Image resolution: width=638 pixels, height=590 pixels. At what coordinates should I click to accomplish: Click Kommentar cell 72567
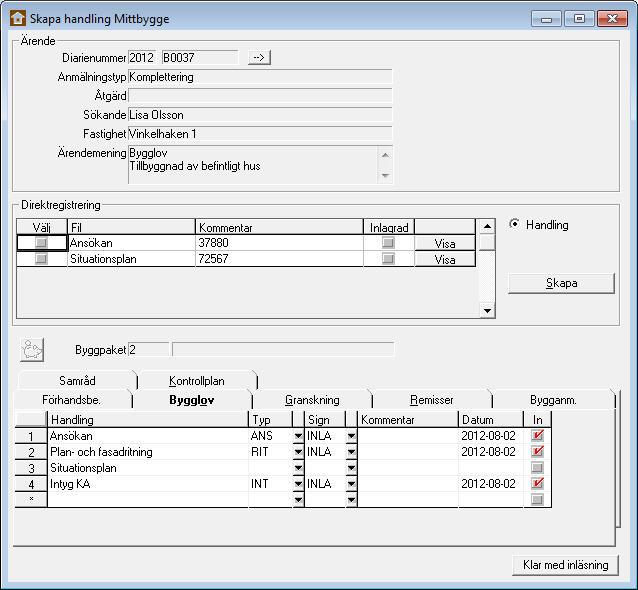pyautogui.click(x=279, y=259)
